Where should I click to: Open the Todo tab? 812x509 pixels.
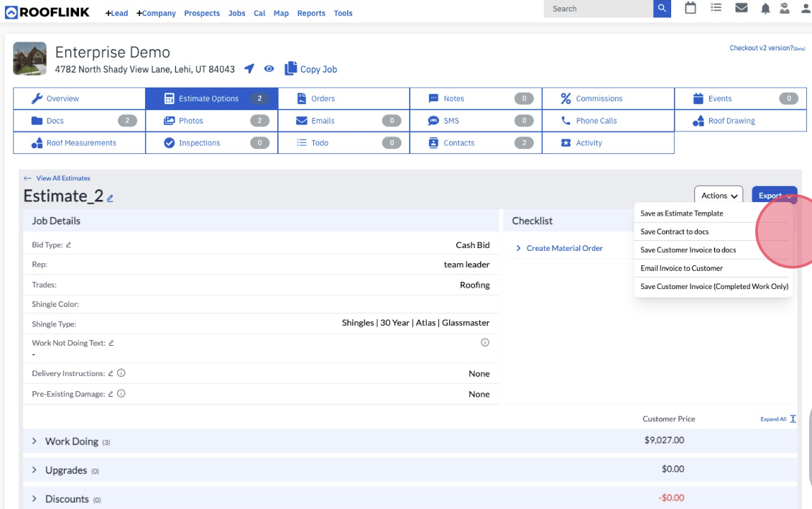click(x=344, y=143)
